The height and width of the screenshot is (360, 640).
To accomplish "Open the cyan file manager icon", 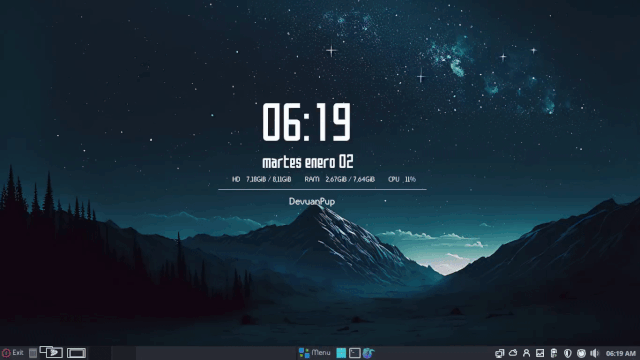I will 341,353.
